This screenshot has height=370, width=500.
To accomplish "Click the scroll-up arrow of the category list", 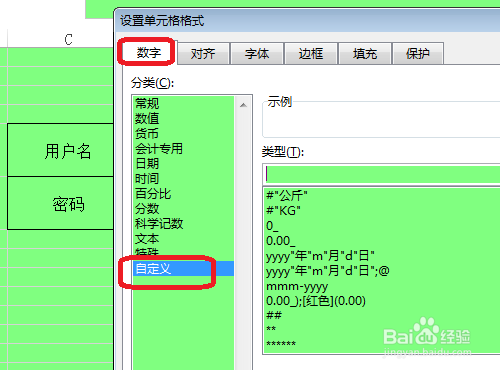I will point(243,105).
